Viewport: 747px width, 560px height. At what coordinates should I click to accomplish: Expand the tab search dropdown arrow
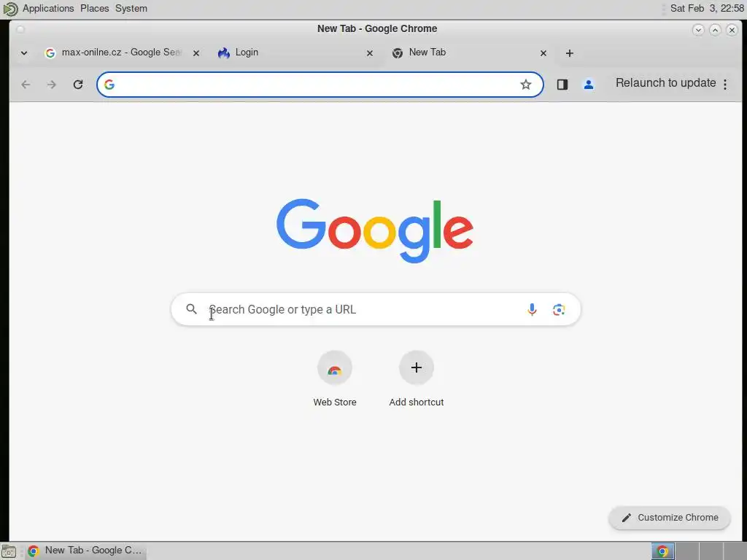(x=24, y=53)
